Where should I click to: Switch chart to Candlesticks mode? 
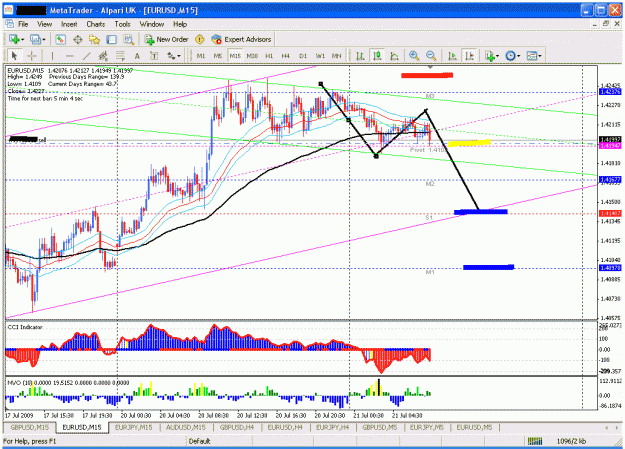377,56
